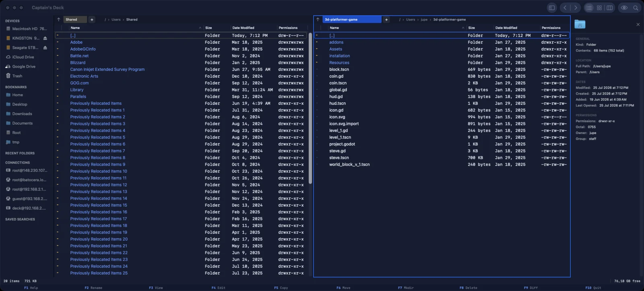This screenshot has height=291, width=644.
Task: Sort right pane by Date Modified column
Action: pos(516,28)
